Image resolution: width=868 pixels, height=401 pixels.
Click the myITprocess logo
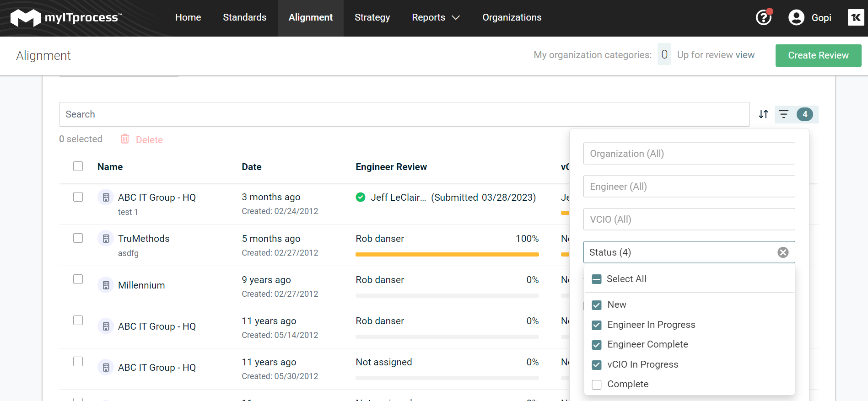tap(66, 17)
